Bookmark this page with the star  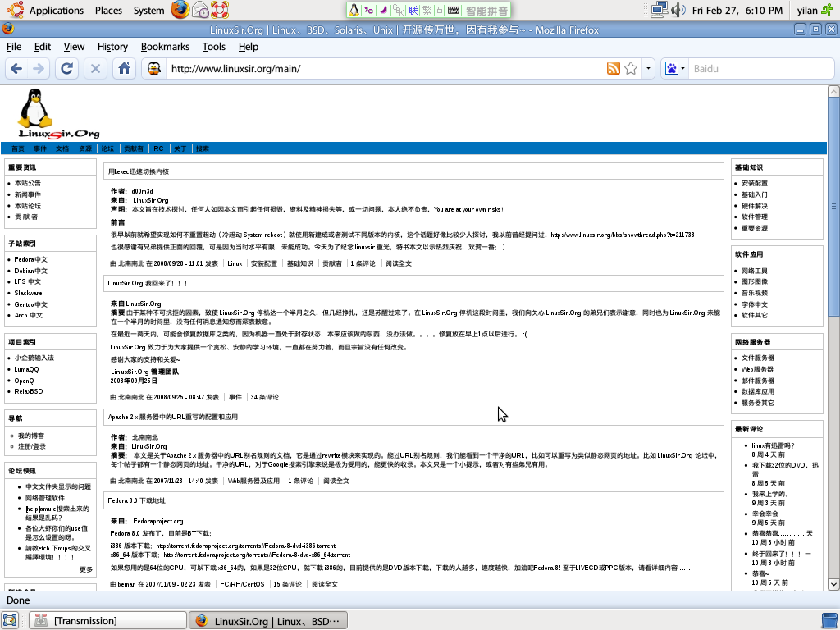631,68
